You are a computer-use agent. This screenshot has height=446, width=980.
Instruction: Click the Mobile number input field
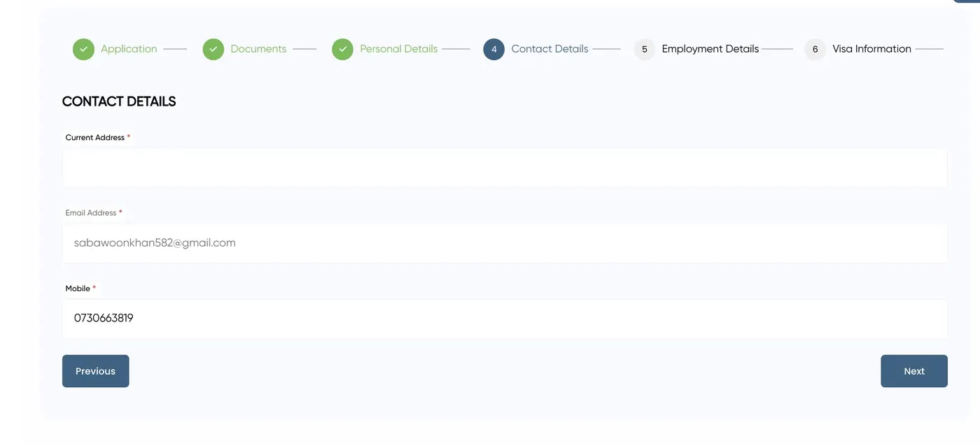point(505,319)
